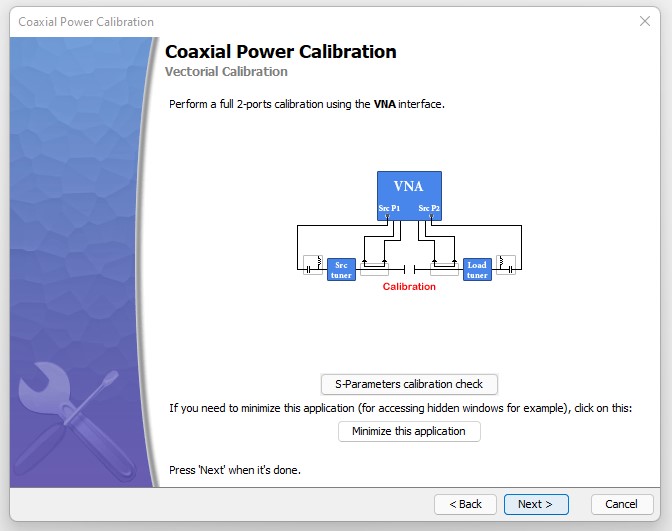Click the wrench and screwdriver sidebar graphic
The image size is (672, 531).
coord(75,422)
